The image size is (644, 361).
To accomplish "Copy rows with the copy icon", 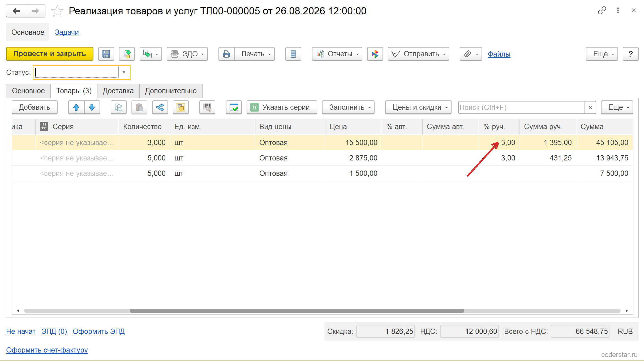I will [119, 107].
